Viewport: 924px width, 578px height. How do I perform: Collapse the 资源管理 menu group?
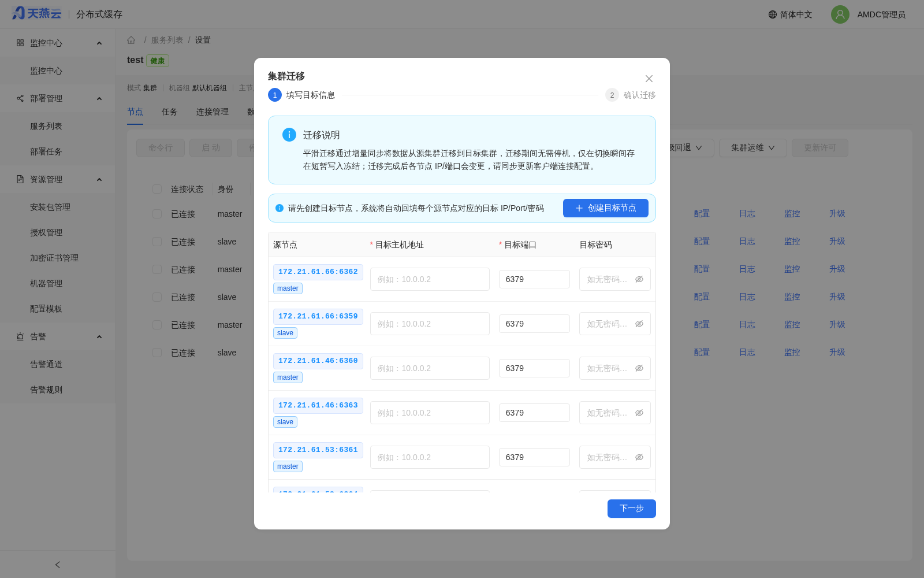[99, 180]
